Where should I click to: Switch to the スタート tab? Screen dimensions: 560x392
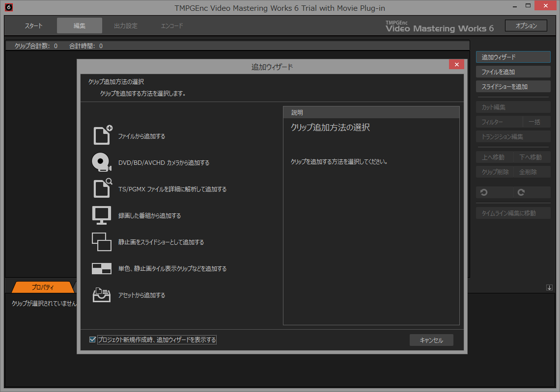33,26
